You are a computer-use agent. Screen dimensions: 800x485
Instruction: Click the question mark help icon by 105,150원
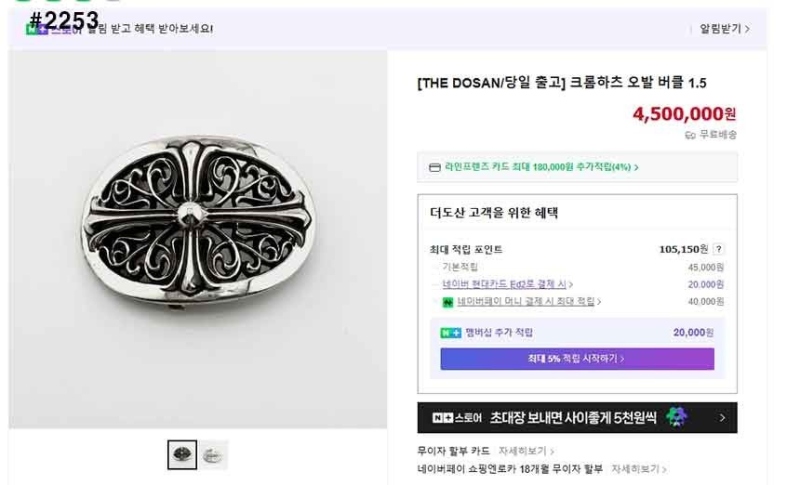(718, 249)
